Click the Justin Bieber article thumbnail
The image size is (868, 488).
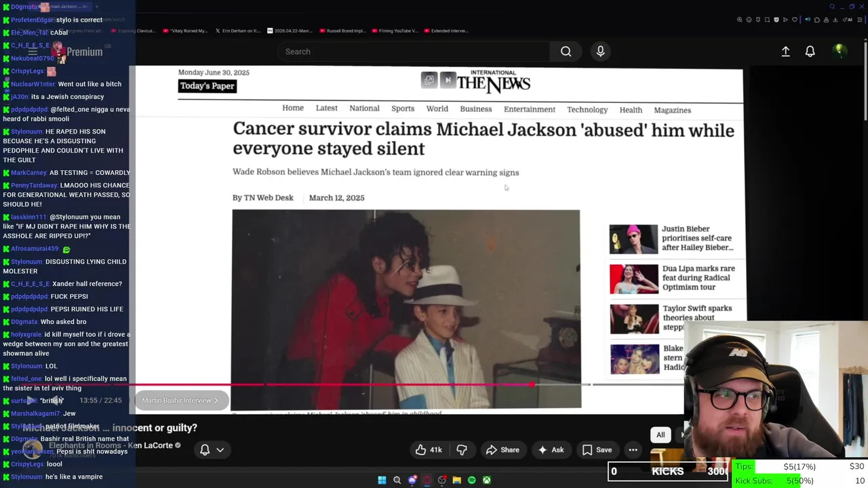click(633, 239)
